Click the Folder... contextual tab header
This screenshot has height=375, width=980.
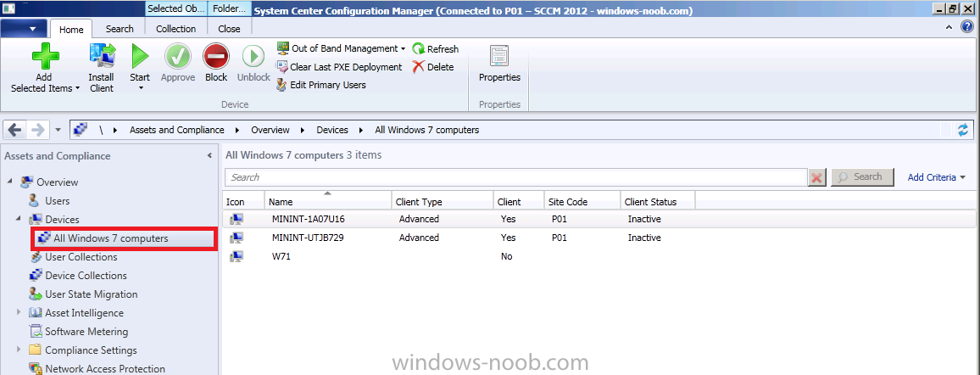point(230,8)
